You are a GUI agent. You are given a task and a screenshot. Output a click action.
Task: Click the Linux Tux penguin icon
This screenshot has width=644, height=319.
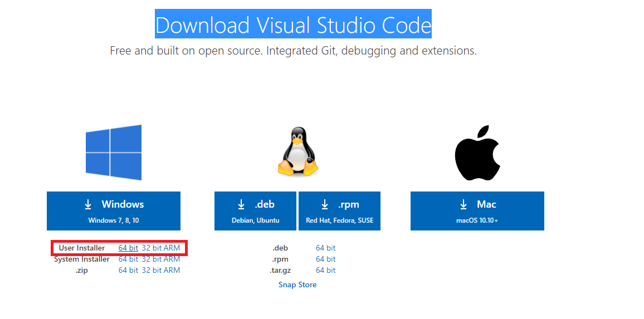click(297, 152)
